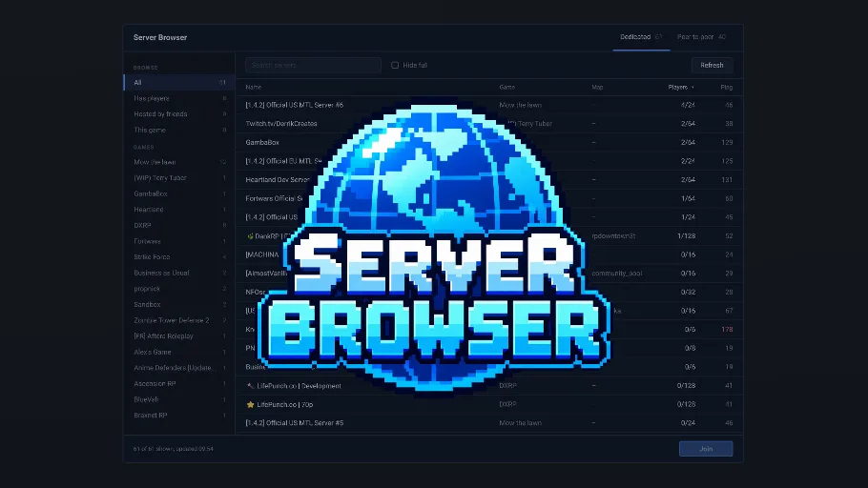Select GambaBox in the games sidebar
The height and width of the screenshot is (488, 868).
point(179,193)
